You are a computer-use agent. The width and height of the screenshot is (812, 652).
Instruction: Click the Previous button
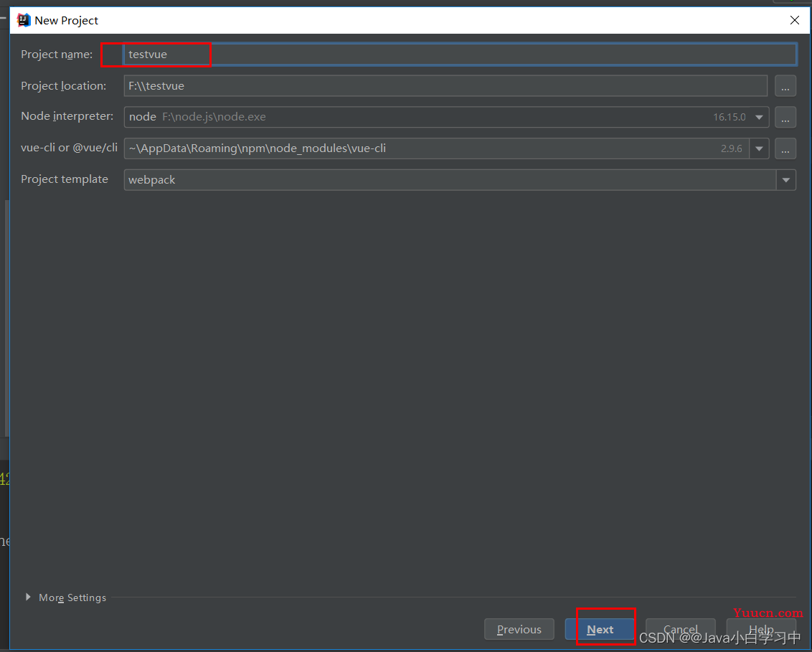(x=519, y=629)
